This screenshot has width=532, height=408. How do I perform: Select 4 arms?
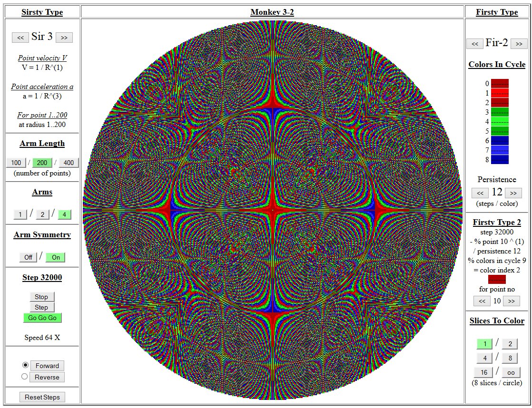click(64, 214)
